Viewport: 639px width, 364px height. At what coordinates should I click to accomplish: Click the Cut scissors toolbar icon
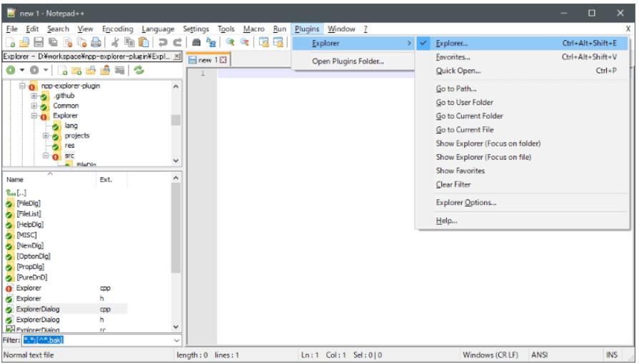coord(115,43)
